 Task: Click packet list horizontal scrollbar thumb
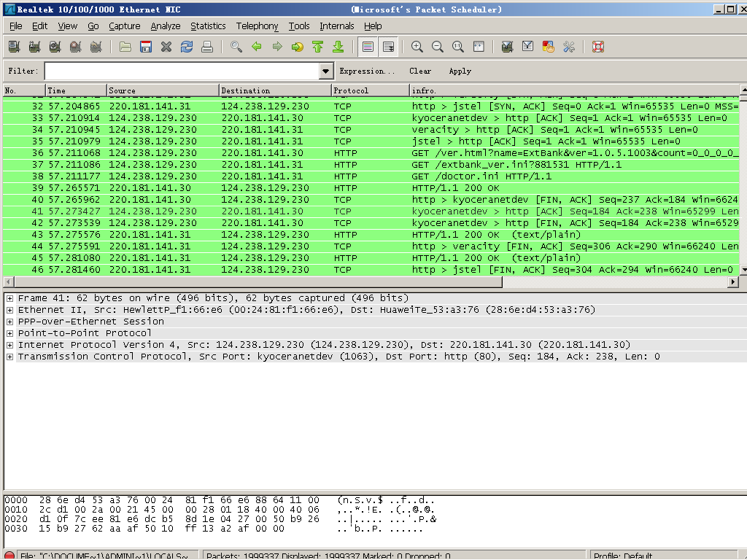click(x=258, y=282)
